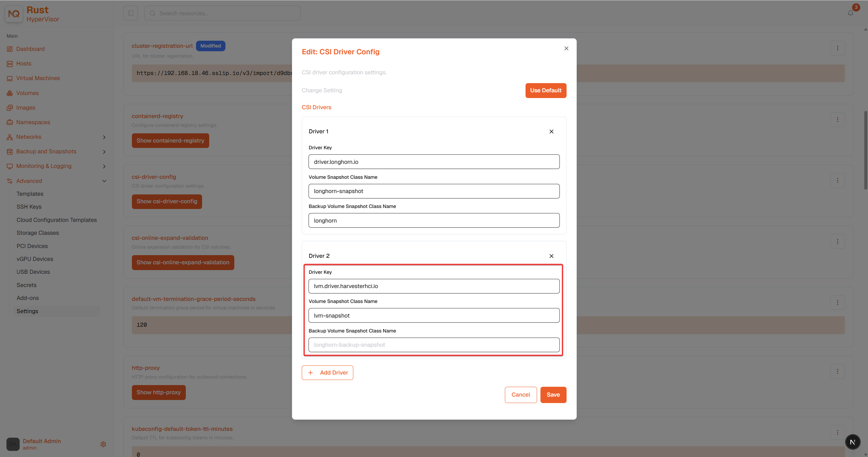Viewport: 868px width, 457px height.
Task: Open the notifications bell icon
Action: [850, 13]
